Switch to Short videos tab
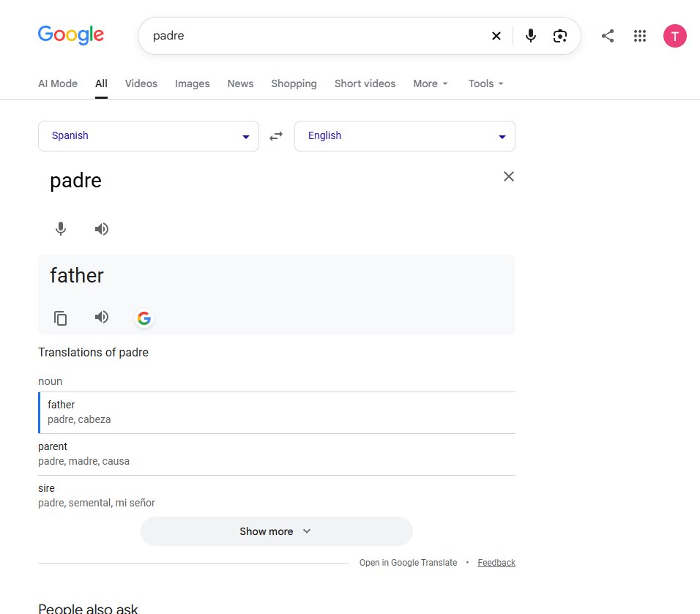Screen dimensions: 700x614 point(365,83)
